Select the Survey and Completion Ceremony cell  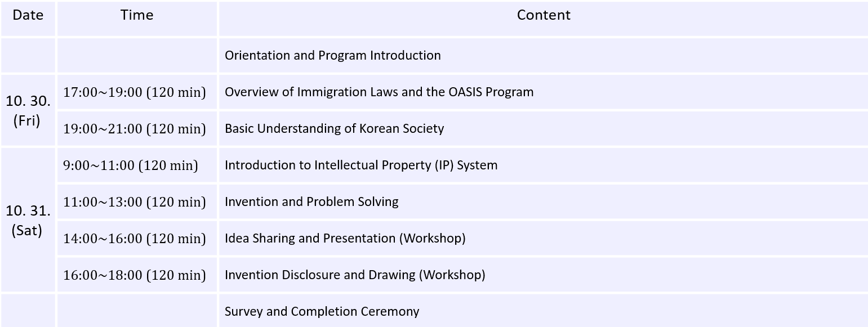click(x=322, y=311)
